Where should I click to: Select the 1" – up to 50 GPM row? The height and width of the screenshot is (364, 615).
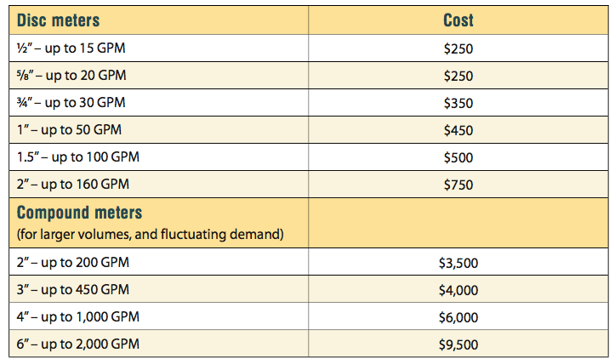coord(63,130)
